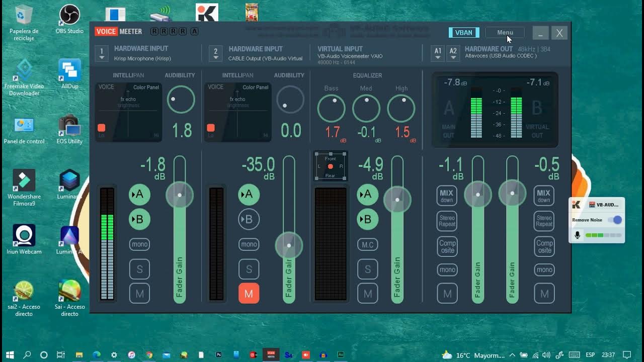
Task: Toggle bus A on the virtual input
Action: tap(367, 195)
